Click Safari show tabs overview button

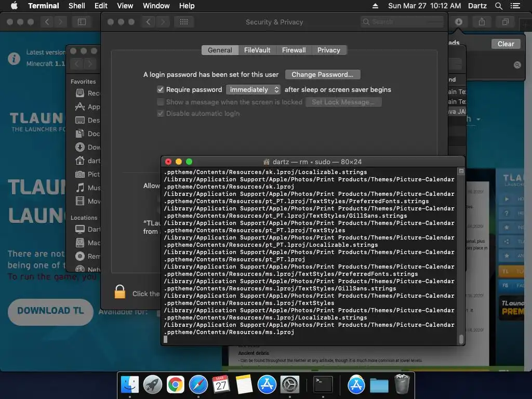tap(505, 22)
